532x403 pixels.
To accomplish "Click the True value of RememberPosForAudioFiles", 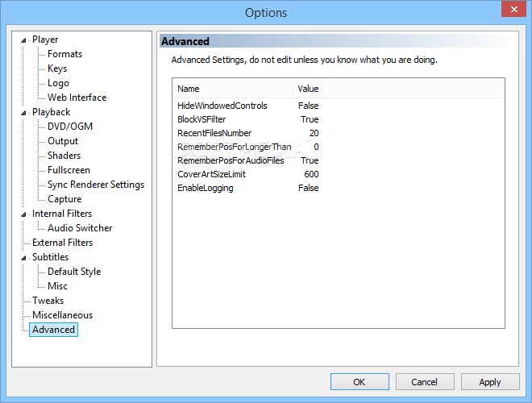I will tap(310, 160).
